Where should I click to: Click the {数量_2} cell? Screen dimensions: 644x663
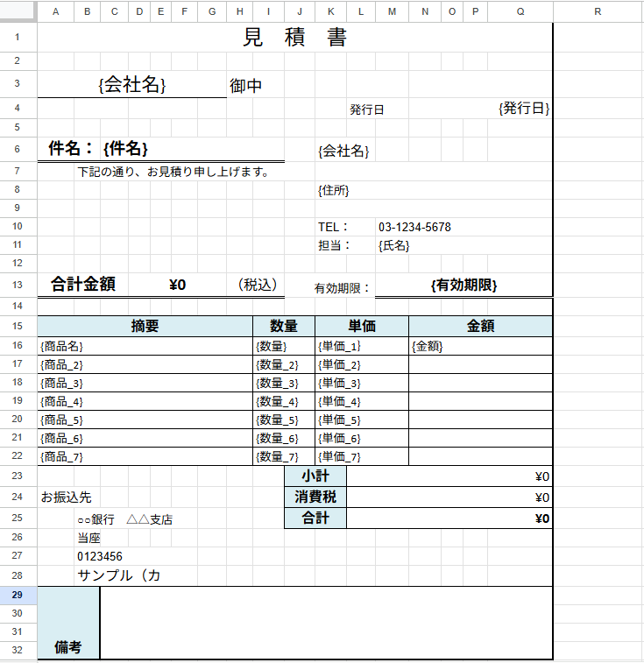pyautogui.click(x=284, y=364)
